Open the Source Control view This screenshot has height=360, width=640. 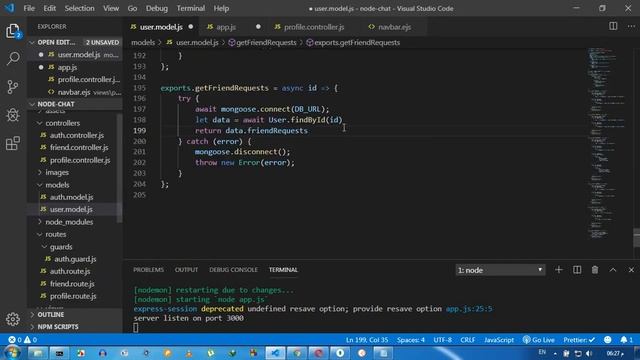point(13,87)
